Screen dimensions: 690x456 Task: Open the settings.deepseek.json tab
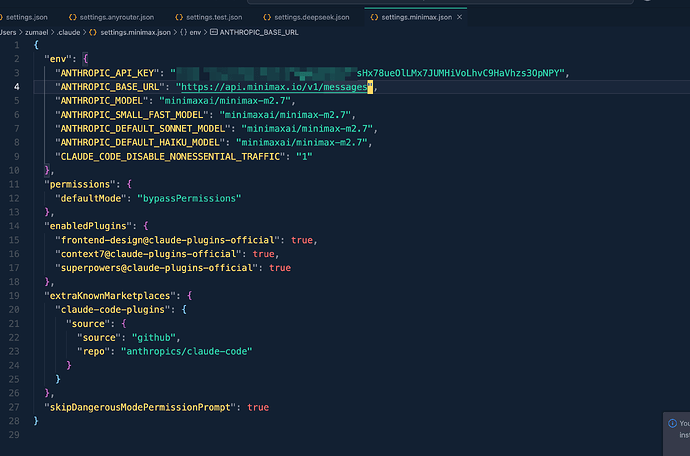pyautogui.click(x=312, y=17)
